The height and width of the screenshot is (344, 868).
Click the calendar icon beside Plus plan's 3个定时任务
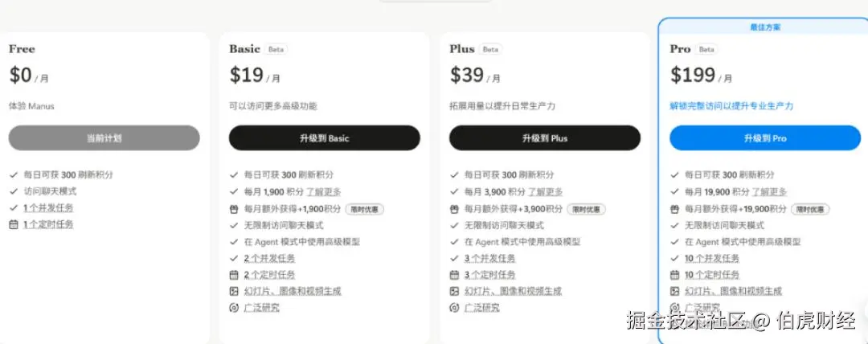454,275
